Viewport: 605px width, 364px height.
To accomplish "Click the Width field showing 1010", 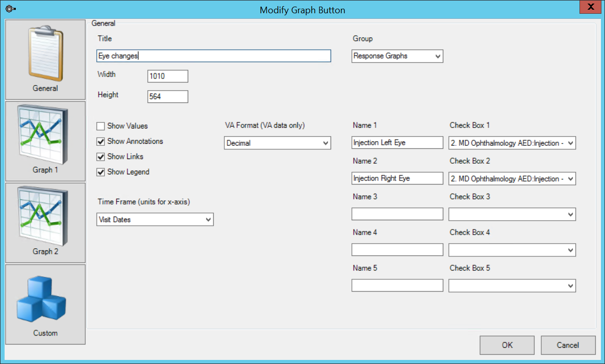I will (x=168, y=76).
